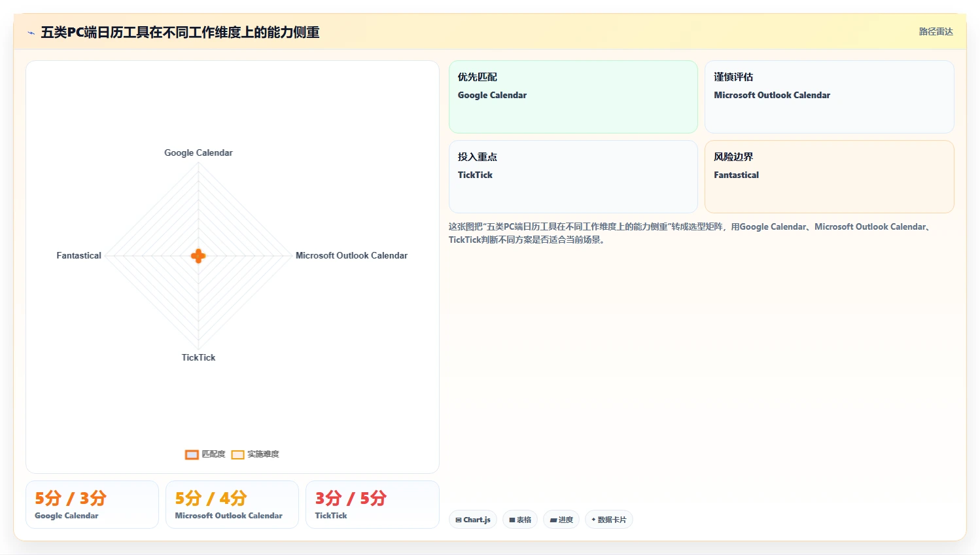Image resolution: width=980 pixels, height=555 pixels.
Task: Click the 进度 tag chip
Action: point(561,520)
